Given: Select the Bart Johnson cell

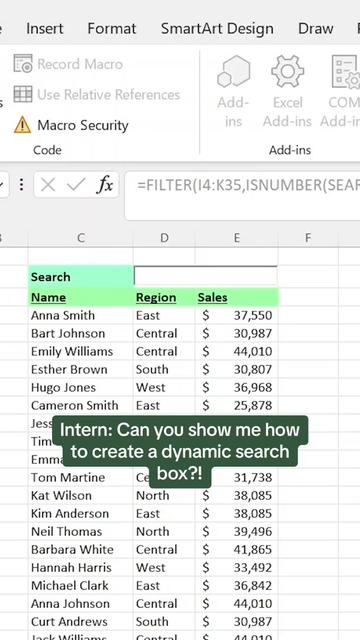Looking at the screenshot, I should click(x=81, y=333).
